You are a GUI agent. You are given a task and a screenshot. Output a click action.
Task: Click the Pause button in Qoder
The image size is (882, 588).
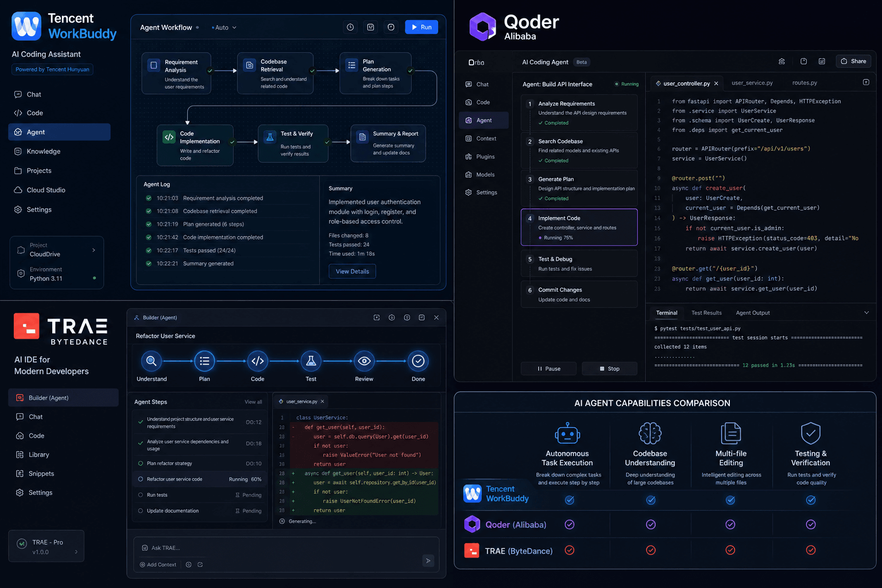[549, 369]
